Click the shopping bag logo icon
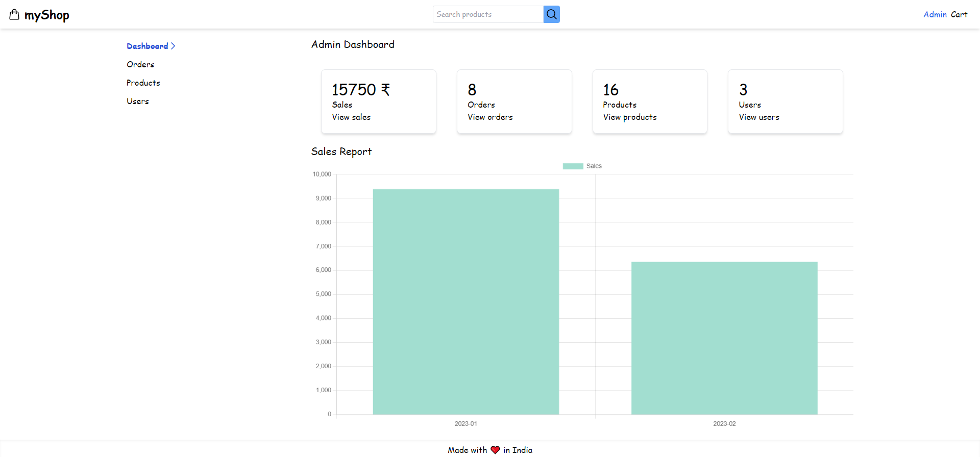Screen dimensions: 980x457 pos(14,14)
